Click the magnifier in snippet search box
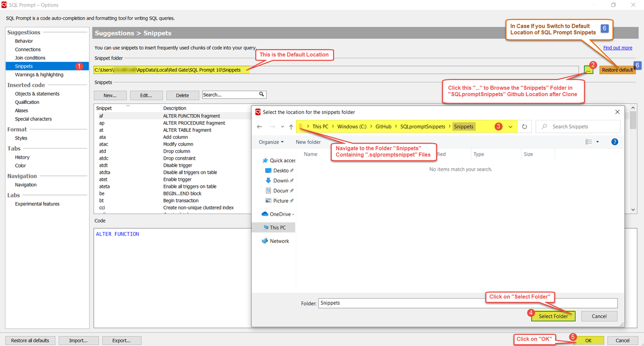This screenshot has height=346, width=644. coord(262,94)
